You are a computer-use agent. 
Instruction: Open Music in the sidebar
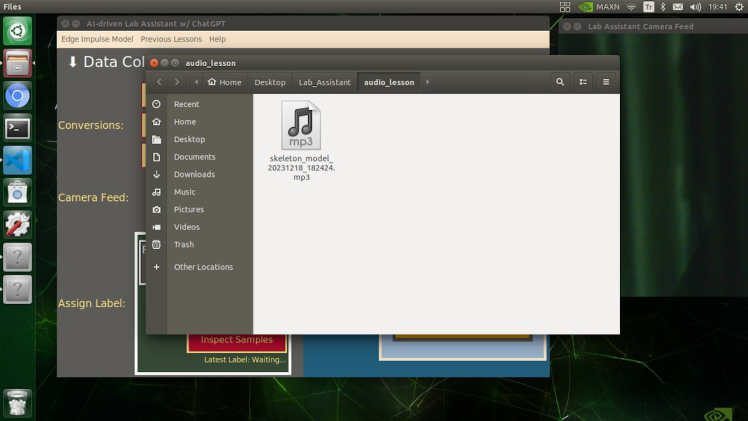pyautogui.click(x=185, y=192)
